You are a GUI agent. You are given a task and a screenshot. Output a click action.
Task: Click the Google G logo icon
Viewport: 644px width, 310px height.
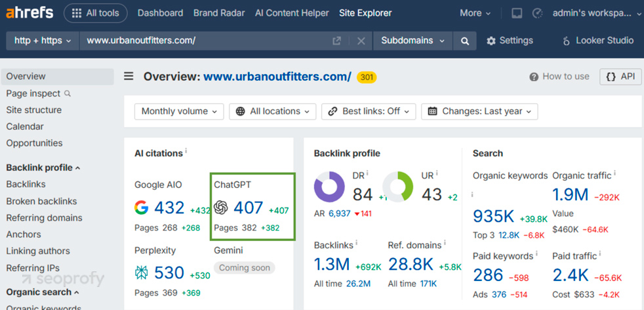(x=141, y=208)
